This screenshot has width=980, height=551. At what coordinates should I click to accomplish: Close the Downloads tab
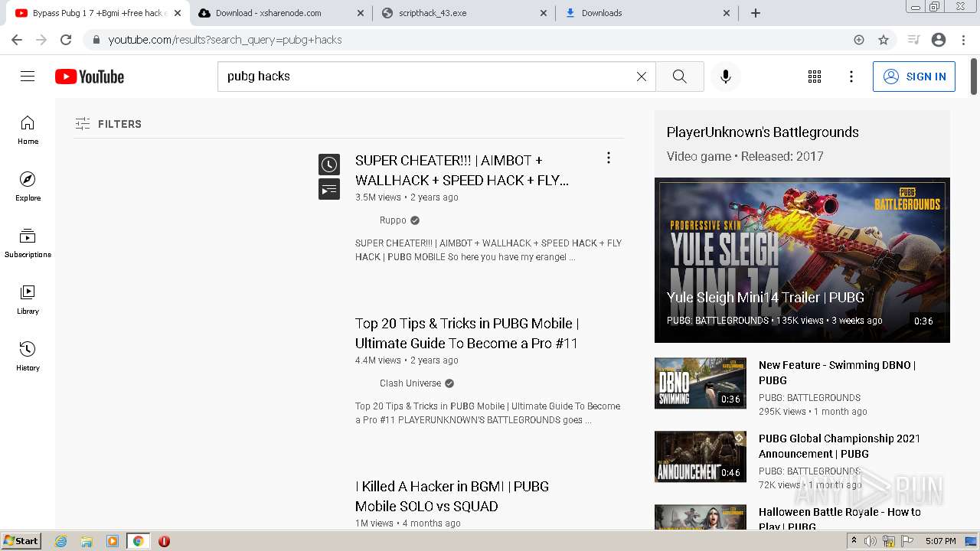727,13
